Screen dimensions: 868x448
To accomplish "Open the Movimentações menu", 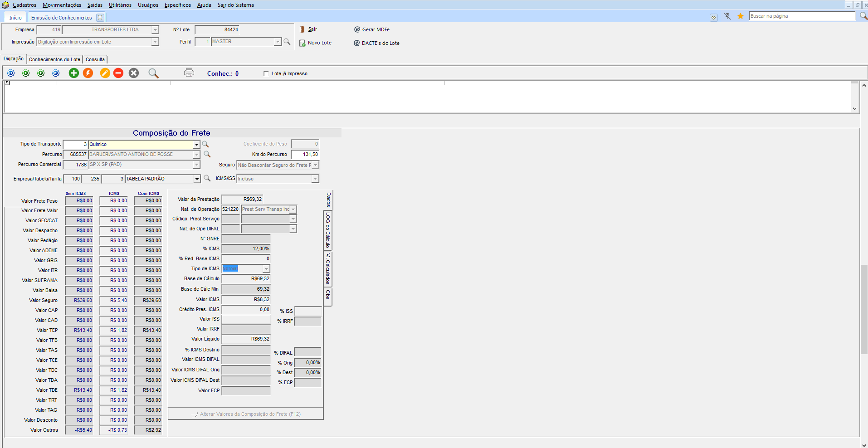I will (62, 5).
